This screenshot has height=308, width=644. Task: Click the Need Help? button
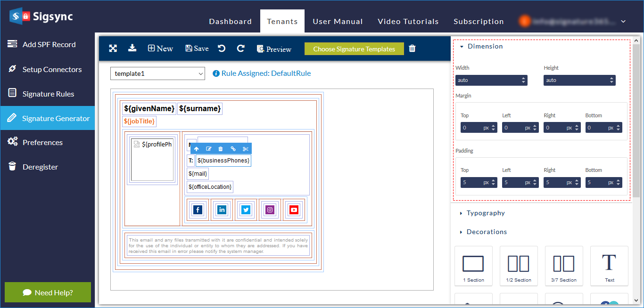(x=48, y=292)
